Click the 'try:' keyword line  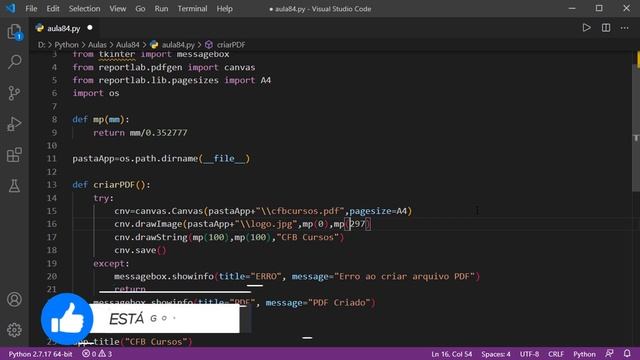pyautogui.click(x=104, y=198)
